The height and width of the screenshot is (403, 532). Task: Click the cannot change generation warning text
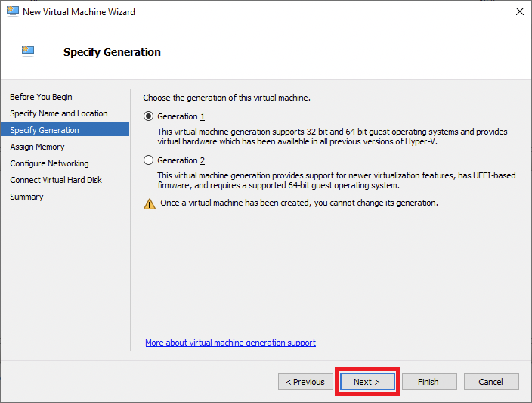(x=299, y=203)
